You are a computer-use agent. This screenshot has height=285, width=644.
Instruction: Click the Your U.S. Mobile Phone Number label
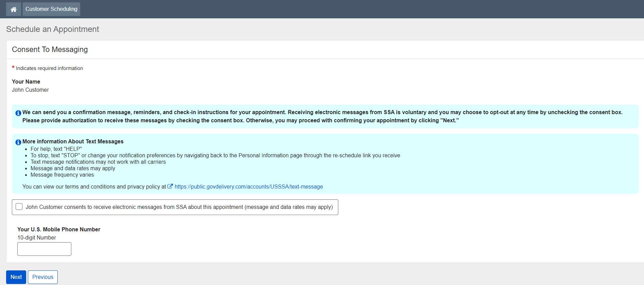pos(59,230)
